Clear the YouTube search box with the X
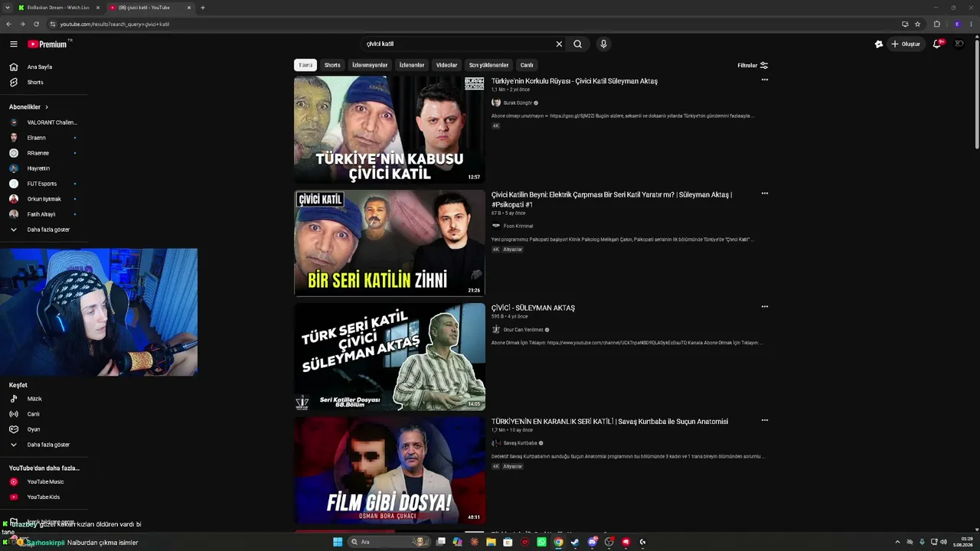Screen dimensions: 980x551 pos(559,44)
